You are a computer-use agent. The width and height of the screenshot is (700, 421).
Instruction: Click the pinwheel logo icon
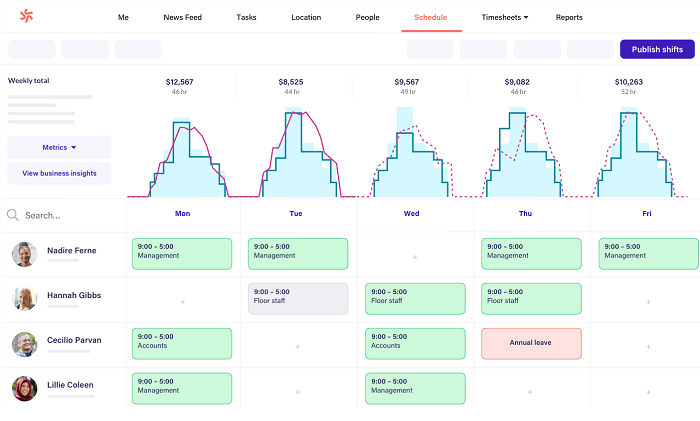(27, 16)
